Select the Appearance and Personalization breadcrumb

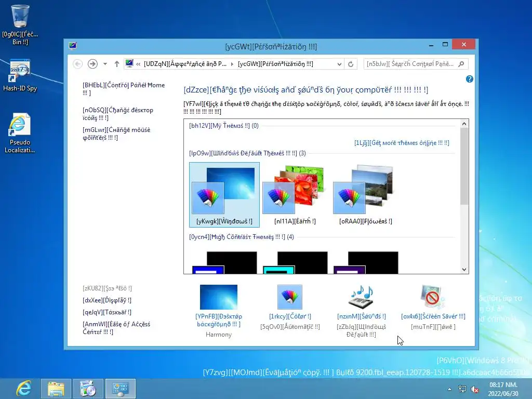pos(185,64)
